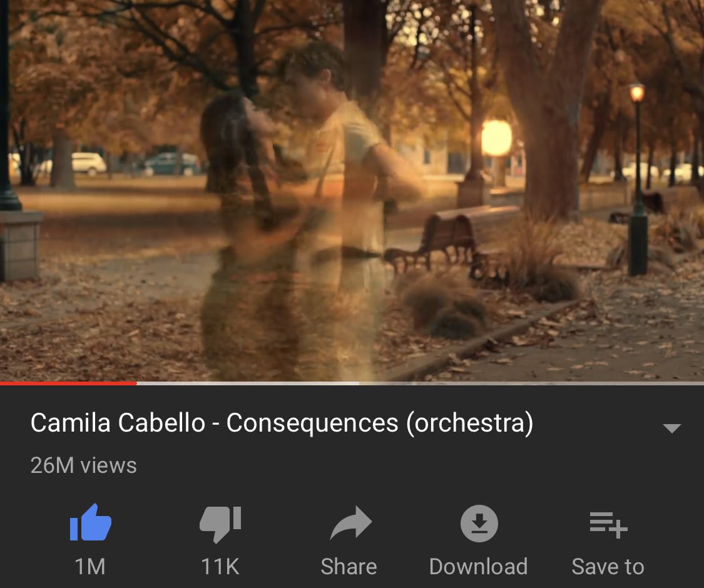Tap the end of the red playhead

135,383
